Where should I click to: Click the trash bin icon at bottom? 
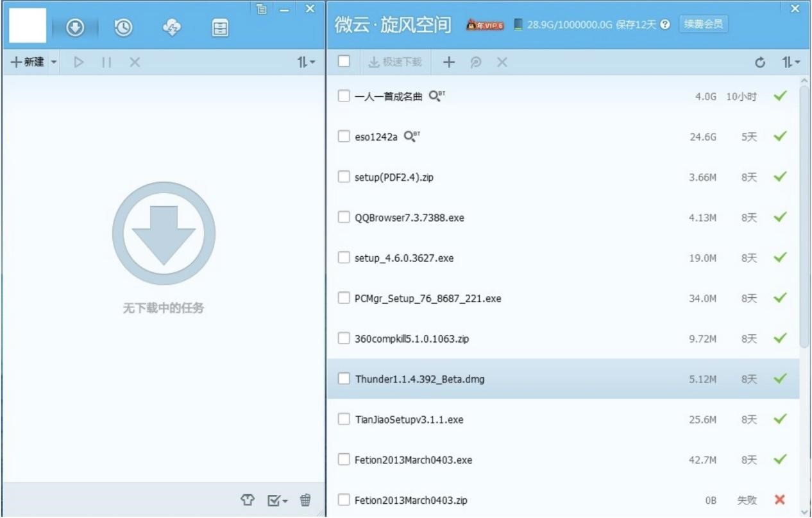305,499
